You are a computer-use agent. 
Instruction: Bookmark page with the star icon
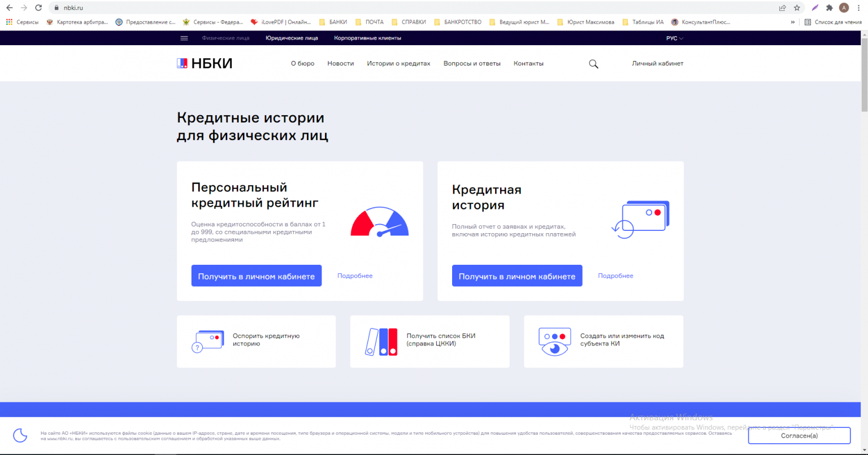click(797, 8)
